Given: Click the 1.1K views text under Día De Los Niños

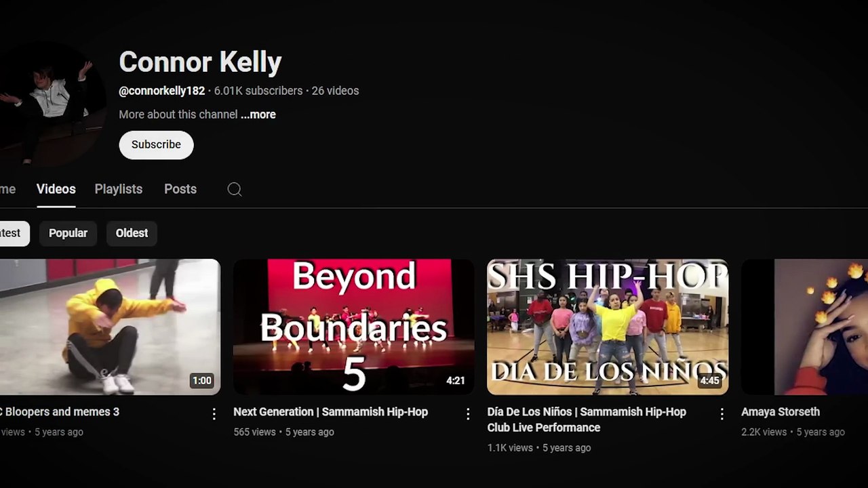Looking at the screenshot, I should pyautogui.click(x=510, y=447).
